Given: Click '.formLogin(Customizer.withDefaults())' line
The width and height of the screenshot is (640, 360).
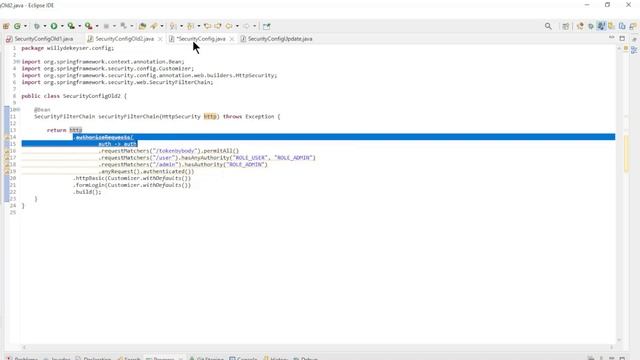Looking at the screenshot, I should coord(132,185).
